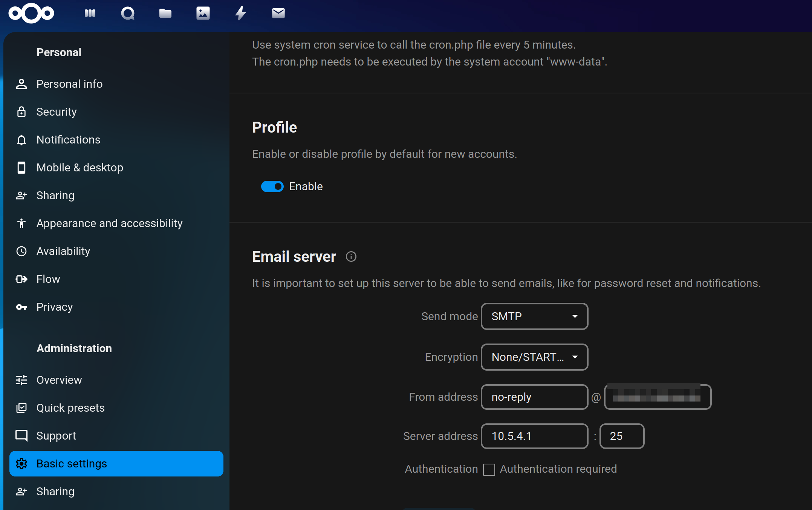Expand the Encryption dropdown
Viewport: 812px width, 510px height.
click(534, 357)
